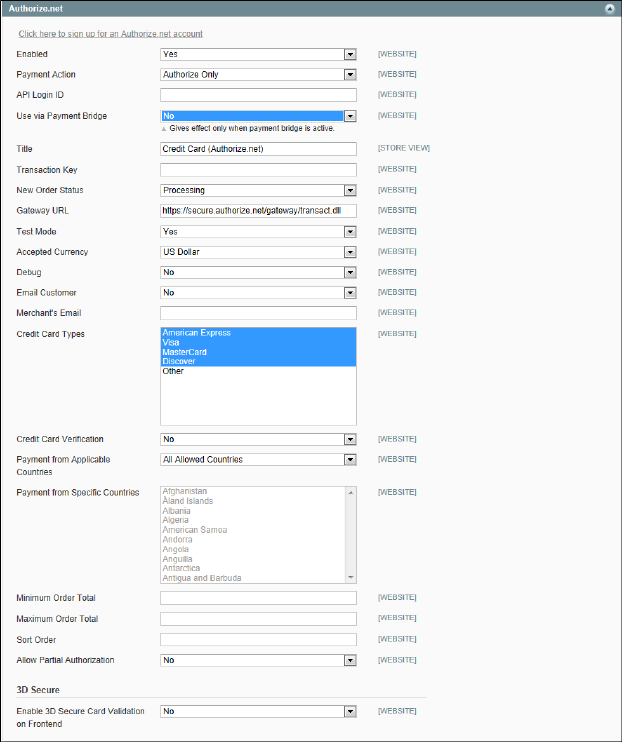Select Discover in Credit Card Types list
622x742 pixels.
pyautogui.click(x=182, y=361)
